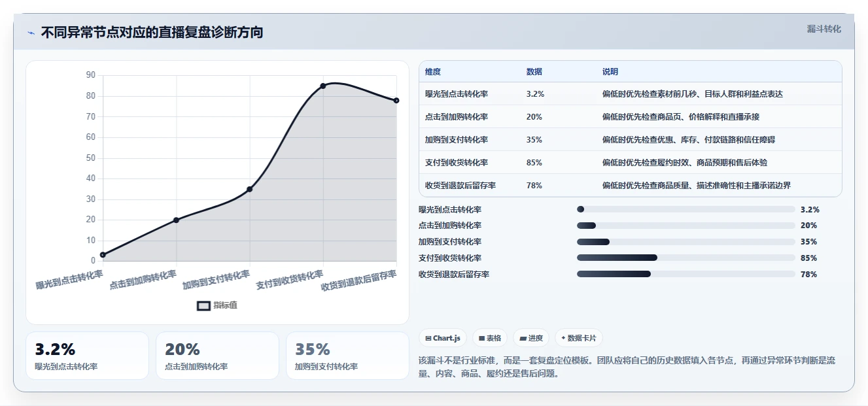This screenshot has height=406, width=868.
Task: Select the 数据卡片 chip
Action: pos(579,338)
